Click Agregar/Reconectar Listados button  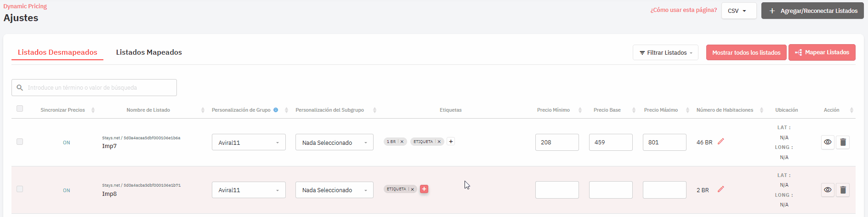(812, 11)
